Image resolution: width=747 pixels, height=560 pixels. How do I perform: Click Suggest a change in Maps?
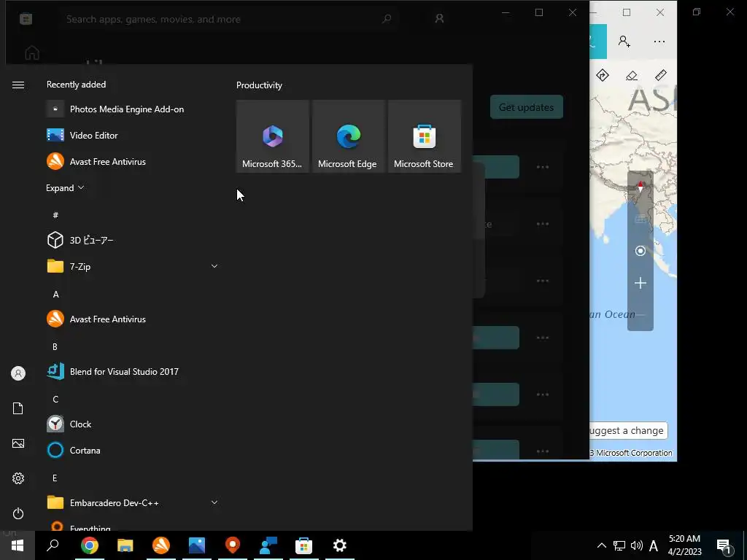628,430
